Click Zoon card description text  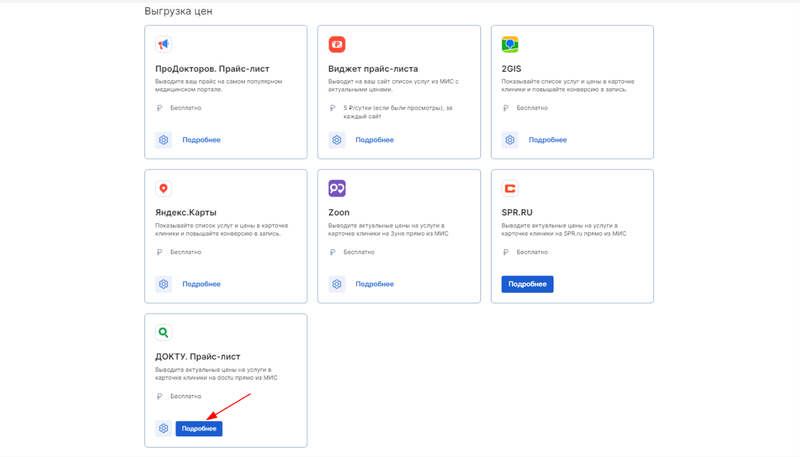click(388, 230)
